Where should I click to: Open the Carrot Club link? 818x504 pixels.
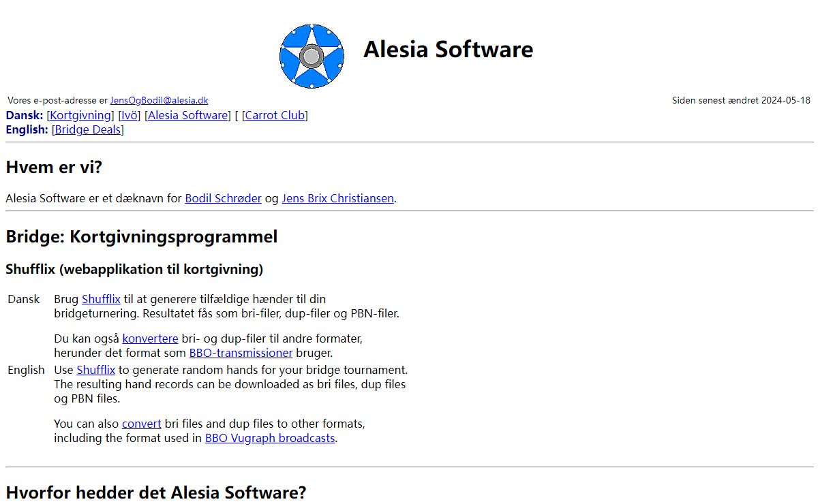275,115
